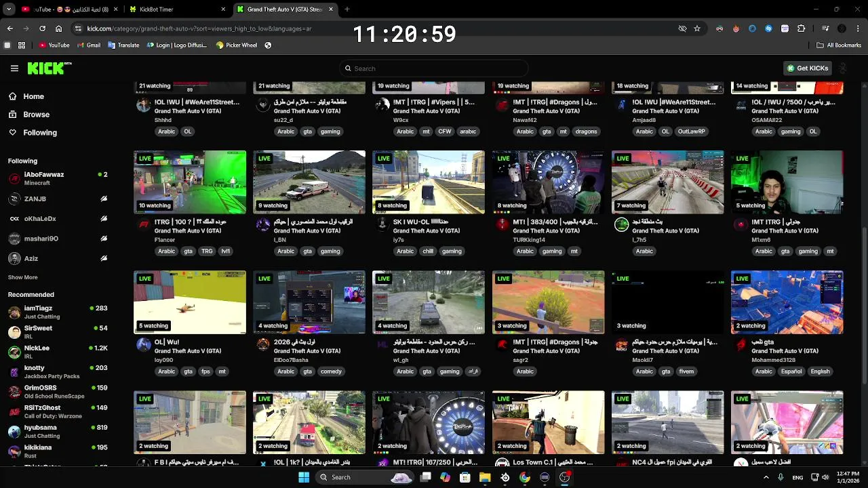The width and height of the screenshot is (868, 488).
Task: Select fivem tag under Maokli7 stream
Action: [686, 371]
